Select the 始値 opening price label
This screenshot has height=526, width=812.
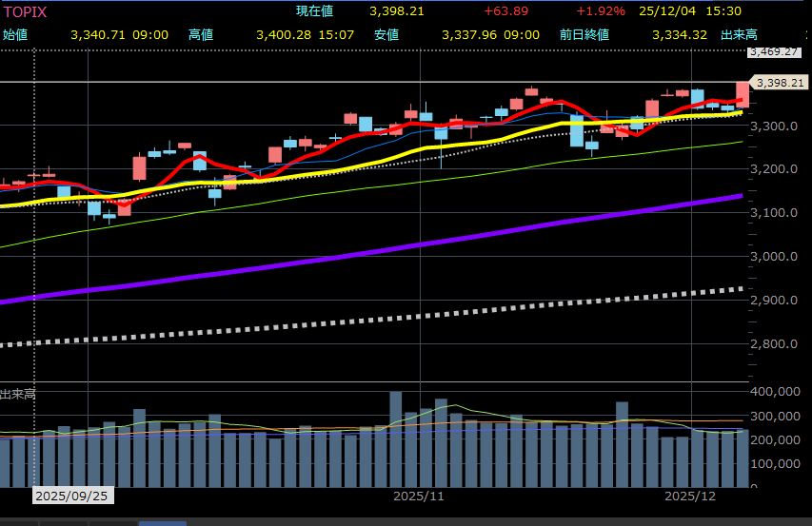point(15,34)
